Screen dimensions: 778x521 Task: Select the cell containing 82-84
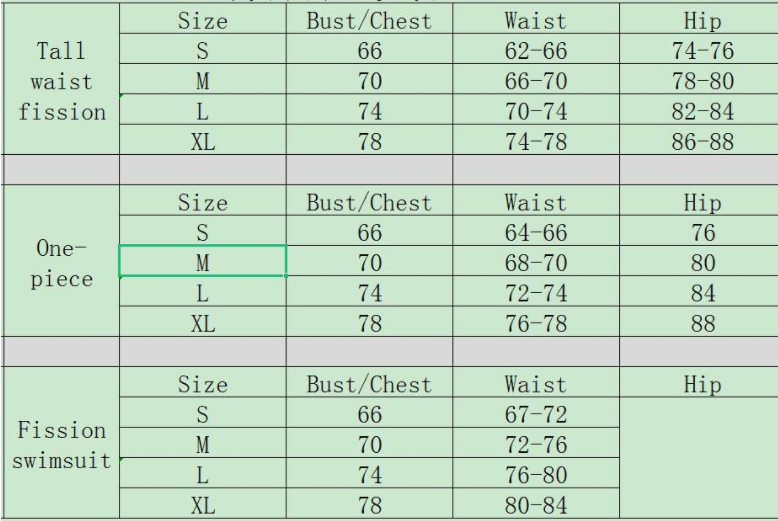[700, 112]
